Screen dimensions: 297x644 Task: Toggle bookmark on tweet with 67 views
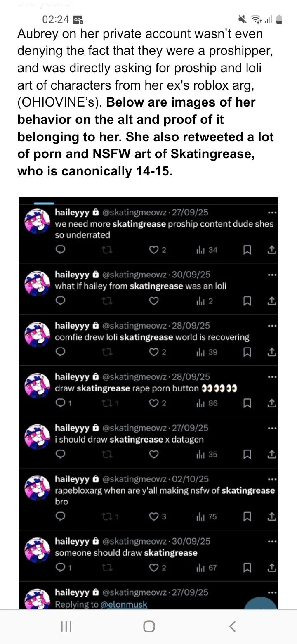[x=247, y=568]
